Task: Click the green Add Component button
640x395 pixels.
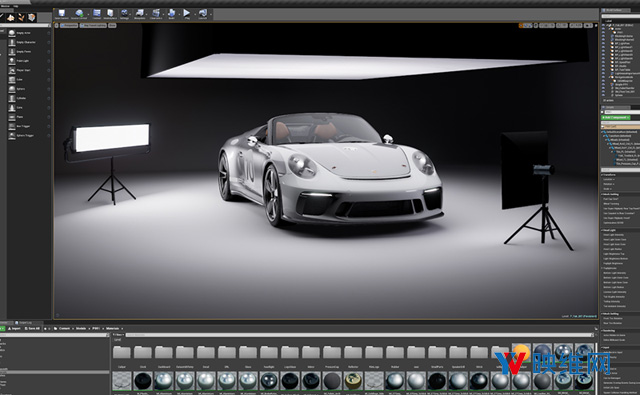Action: [616, 118]
